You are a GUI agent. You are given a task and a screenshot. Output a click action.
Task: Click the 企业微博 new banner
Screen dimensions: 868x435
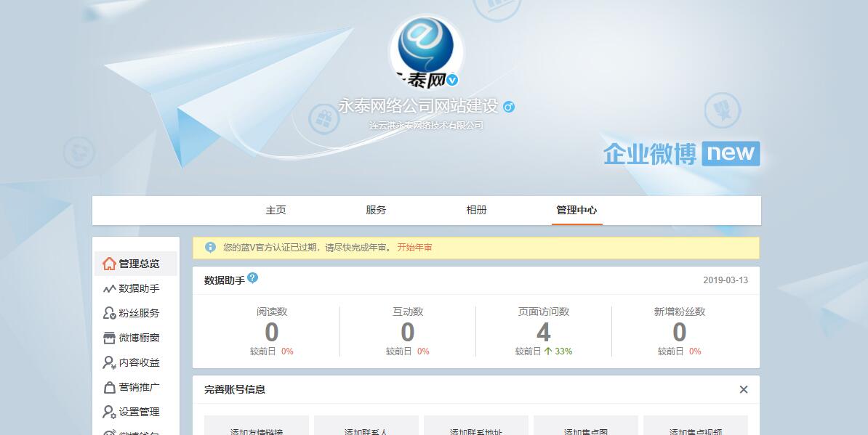[681, 154]
